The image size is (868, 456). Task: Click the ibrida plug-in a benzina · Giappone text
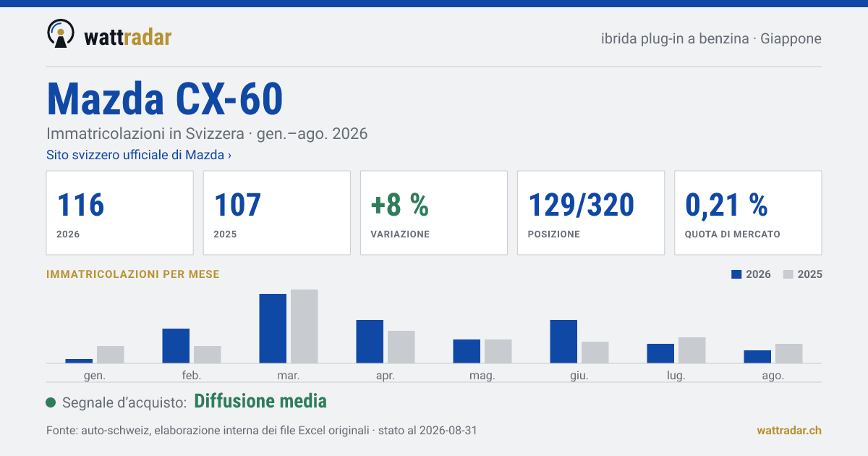711,39
